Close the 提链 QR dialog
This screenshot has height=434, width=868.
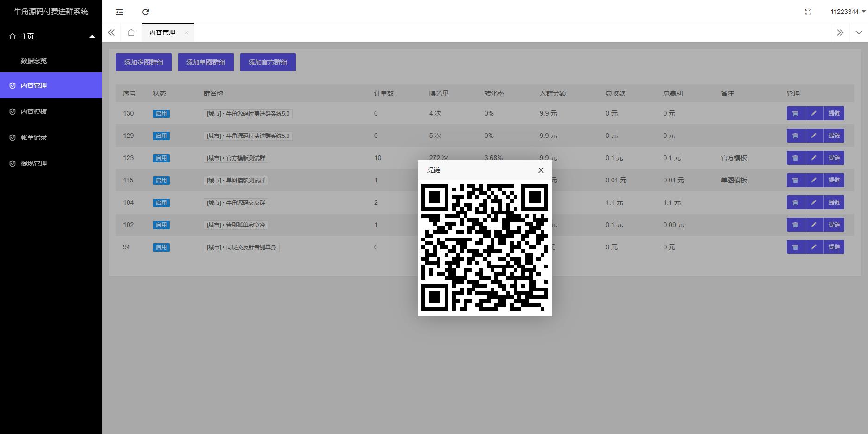coord(541,170)
